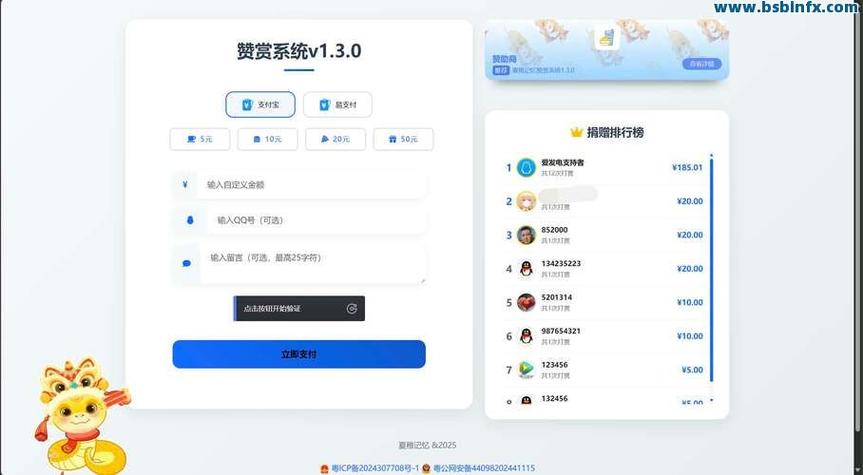
Task: Choose the 10元 preset amount
Action: coord(267,139)
